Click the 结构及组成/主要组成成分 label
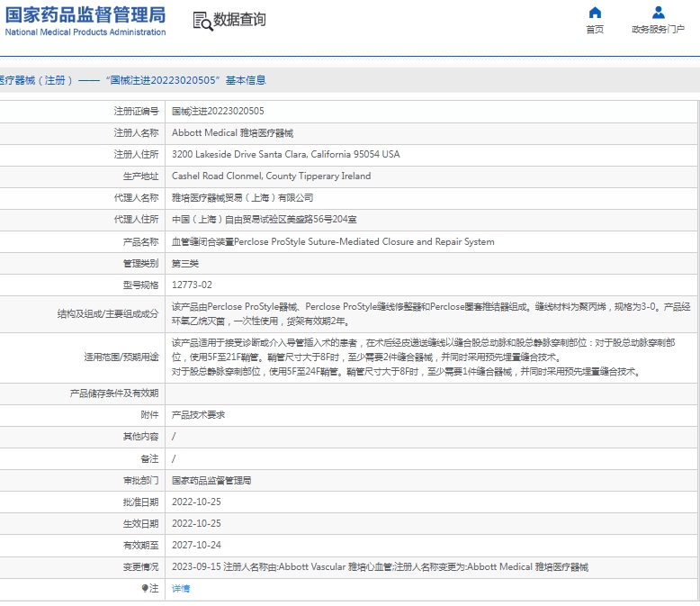 coord(108,313)
